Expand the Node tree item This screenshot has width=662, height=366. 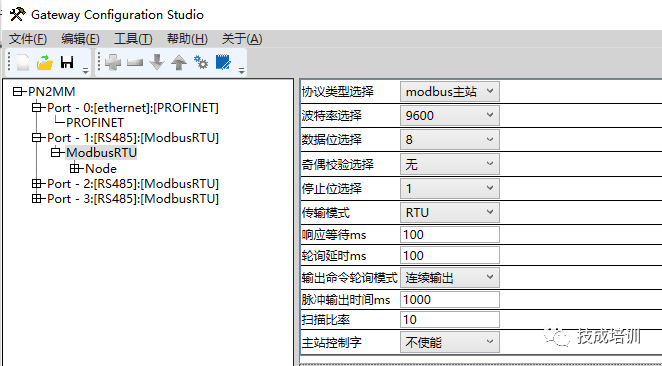(x=75, y=168)
